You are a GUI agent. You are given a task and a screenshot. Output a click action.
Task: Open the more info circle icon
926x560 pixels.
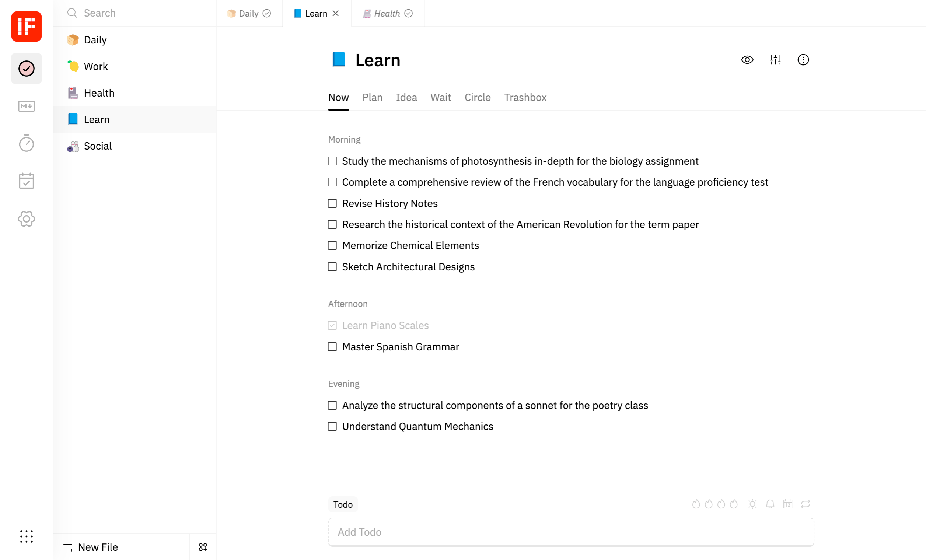(803, 60)
